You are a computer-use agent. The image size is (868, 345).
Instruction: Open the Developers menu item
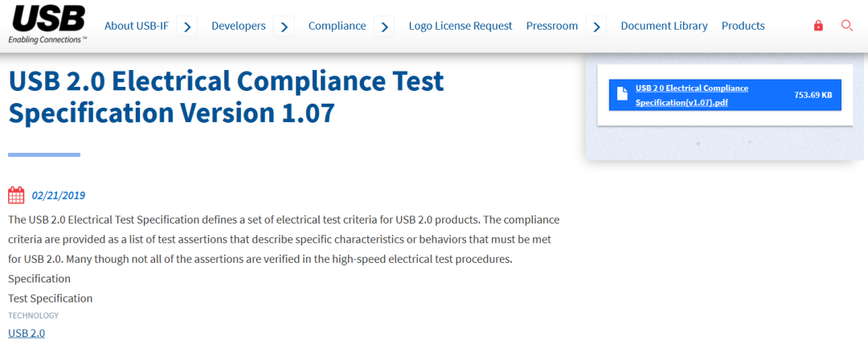(239, 26)
